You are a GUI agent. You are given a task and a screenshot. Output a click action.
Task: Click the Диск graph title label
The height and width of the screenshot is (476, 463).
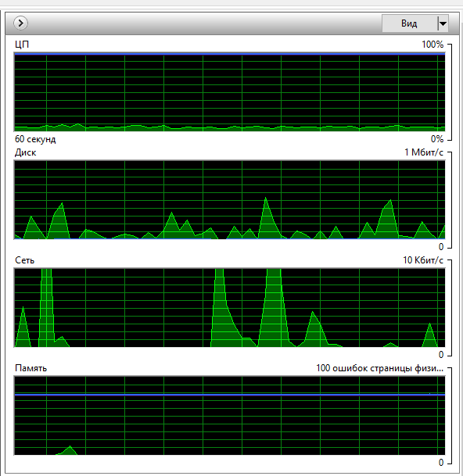[x=26, y=152]
